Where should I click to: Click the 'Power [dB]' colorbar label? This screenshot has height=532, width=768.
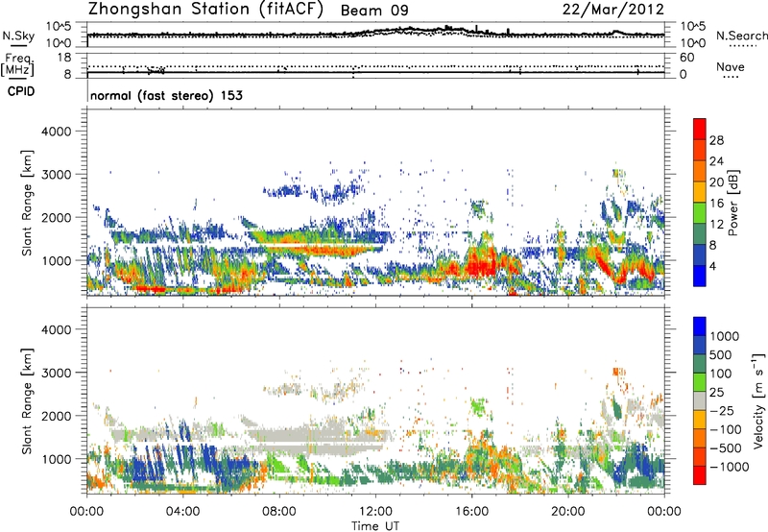733,203
